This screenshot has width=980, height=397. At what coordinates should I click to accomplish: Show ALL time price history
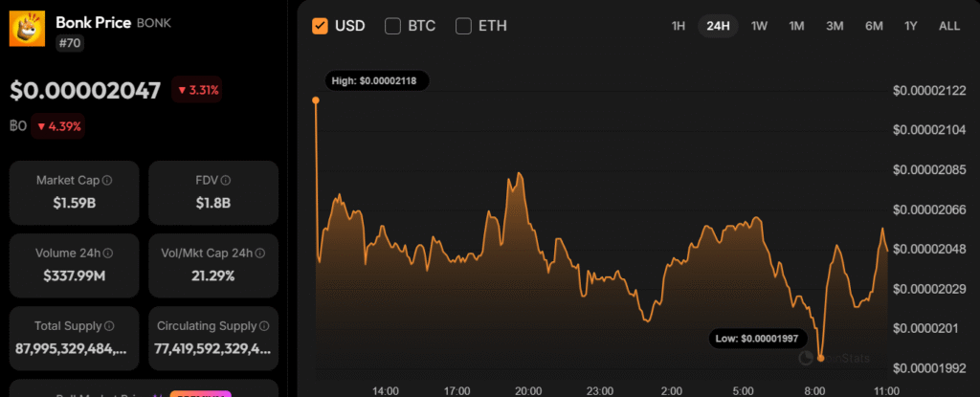click(x=948, y=26)
